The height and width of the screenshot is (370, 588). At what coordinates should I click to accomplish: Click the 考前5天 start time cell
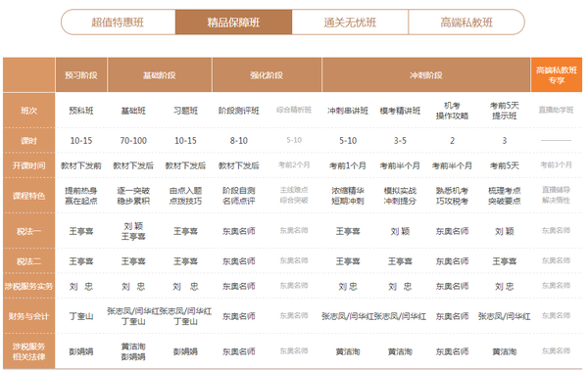tap(505, 165)
